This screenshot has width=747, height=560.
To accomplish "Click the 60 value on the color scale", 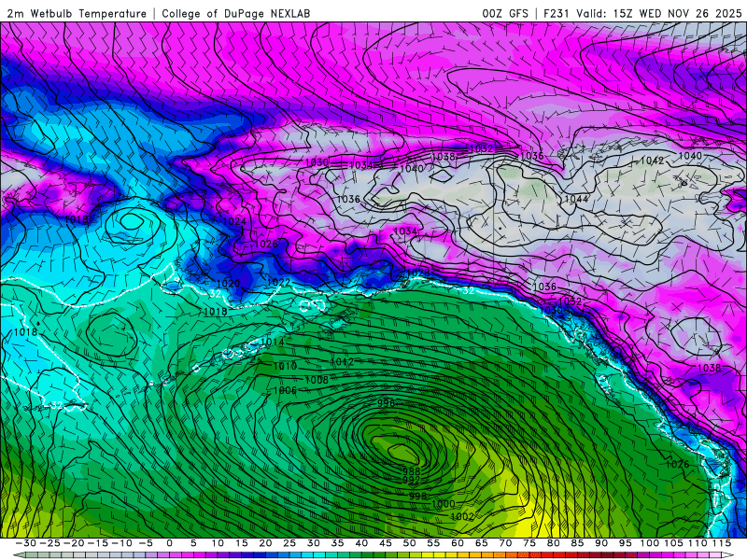I will 458,543.
